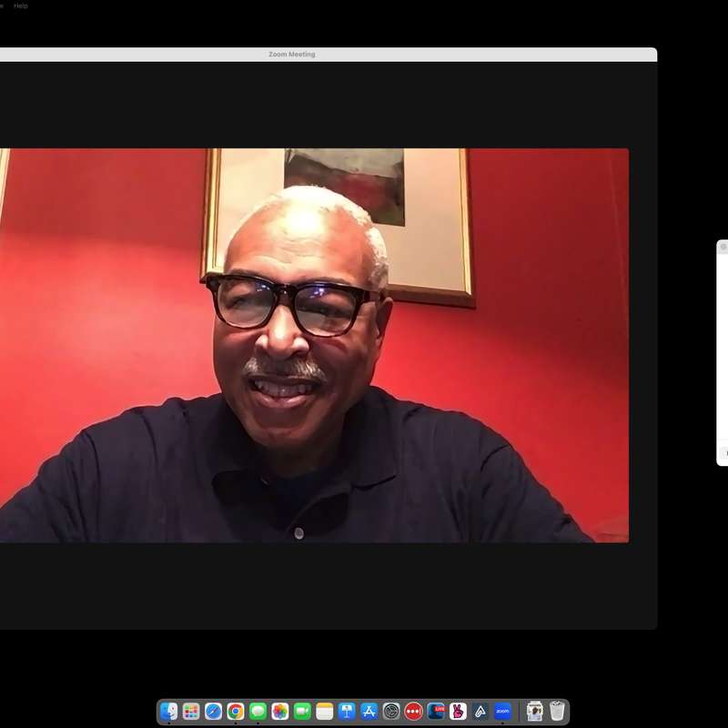Open the peace-hand app icon in dock
The image size is (728, 728).
click(x=458, y=712)
